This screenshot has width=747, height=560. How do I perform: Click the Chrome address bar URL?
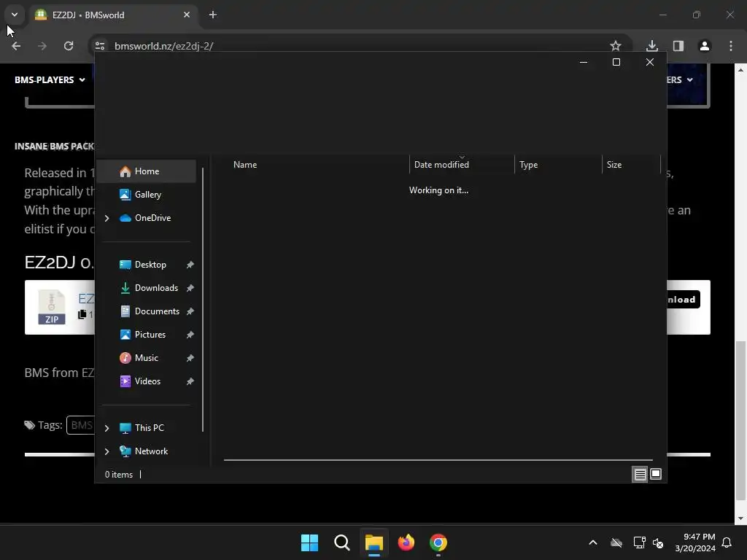[164, 46]
